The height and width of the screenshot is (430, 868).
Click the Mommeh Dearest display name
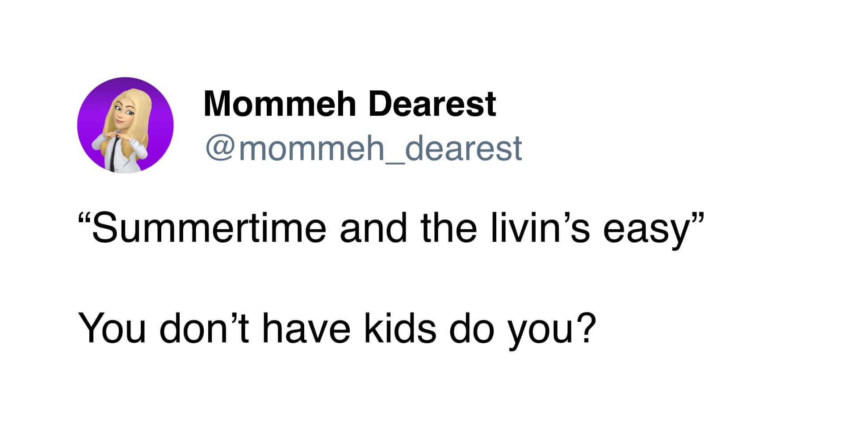coord(350,104)
